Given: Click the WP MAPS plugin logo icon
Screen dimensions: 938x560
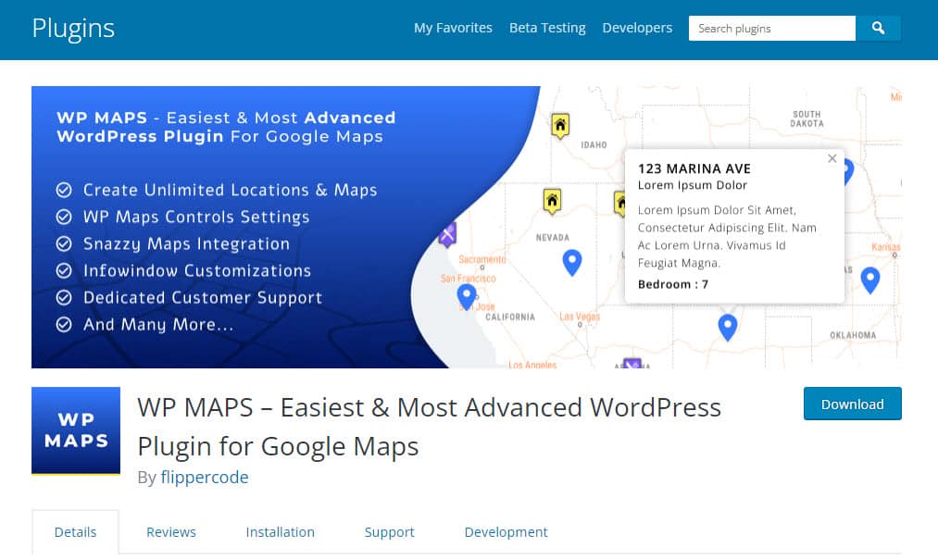Looking at the screenshot, I should (76, 430).
